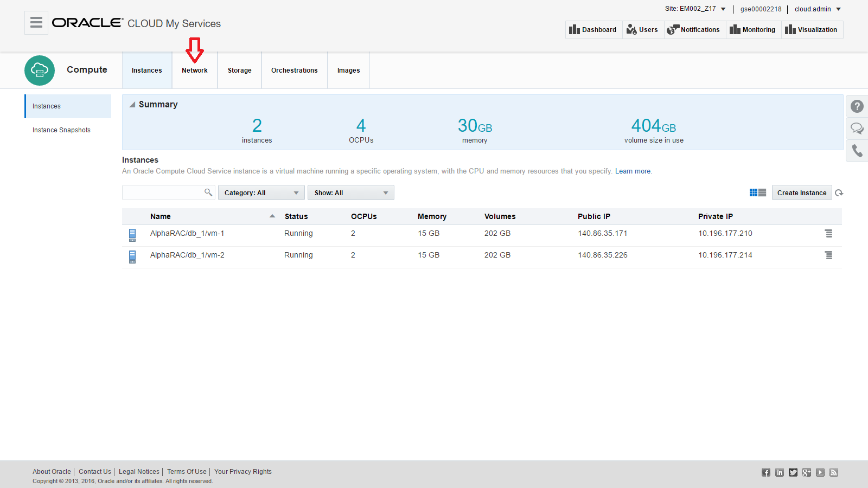Collapse the Summary section
868x488 pixels.
132,105
